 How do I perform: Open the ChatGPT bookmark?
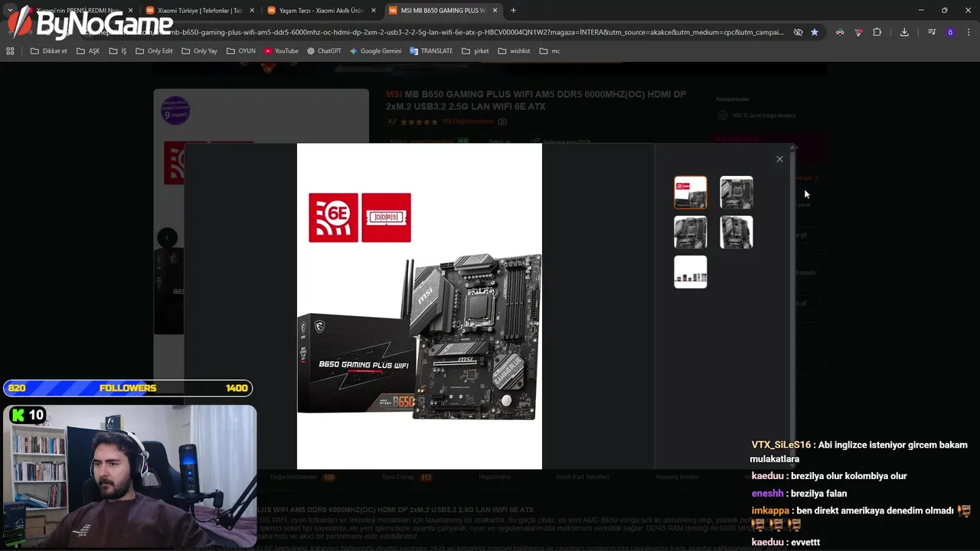point(324,51)
